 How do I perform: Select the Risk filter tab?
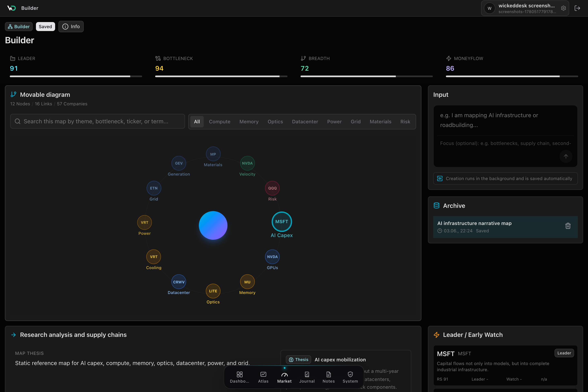(x=405, y=121)
